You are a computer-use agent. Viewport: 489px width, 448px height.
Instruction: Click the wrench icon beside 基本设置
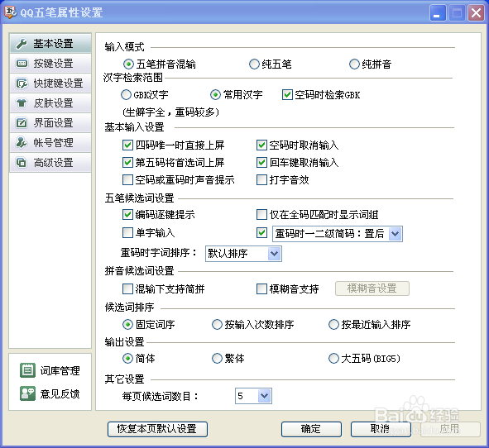(22, 44)
